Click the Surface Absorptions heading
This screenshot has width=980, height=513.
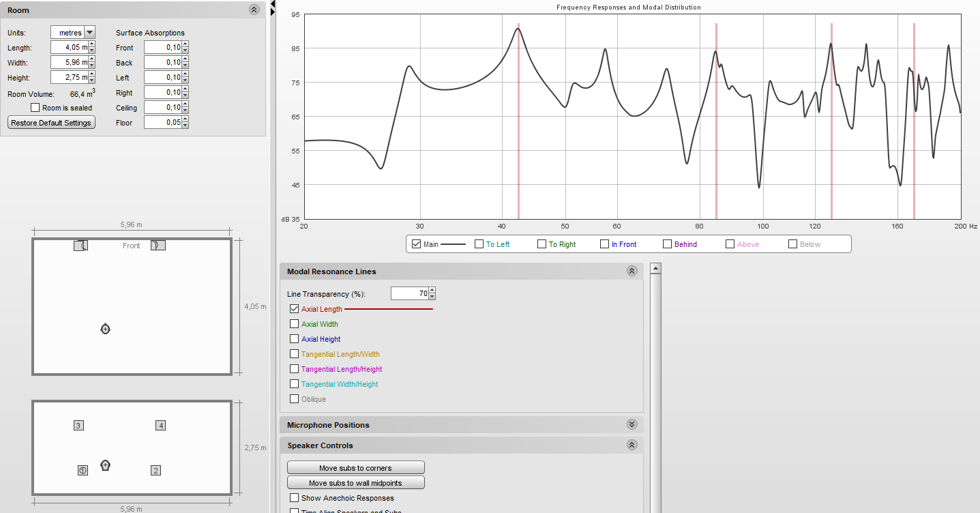(x=150, y=33)
